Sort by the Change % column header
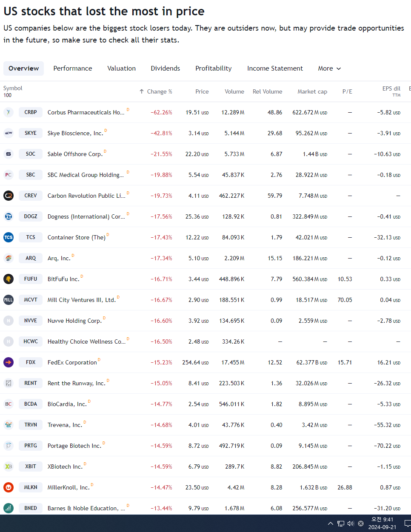This screenshot has width=411, height=532. 156,91
